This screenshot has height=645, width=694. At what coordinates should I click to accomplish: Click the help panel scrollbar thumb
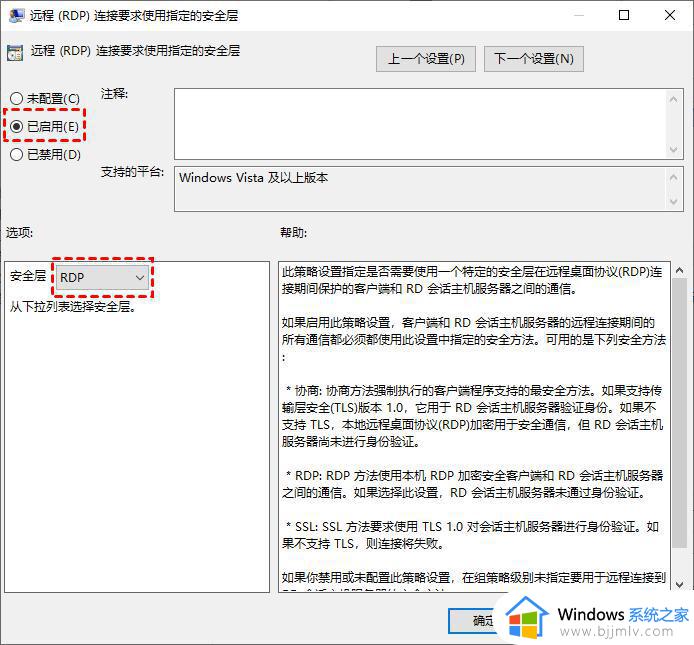point(679,413)
